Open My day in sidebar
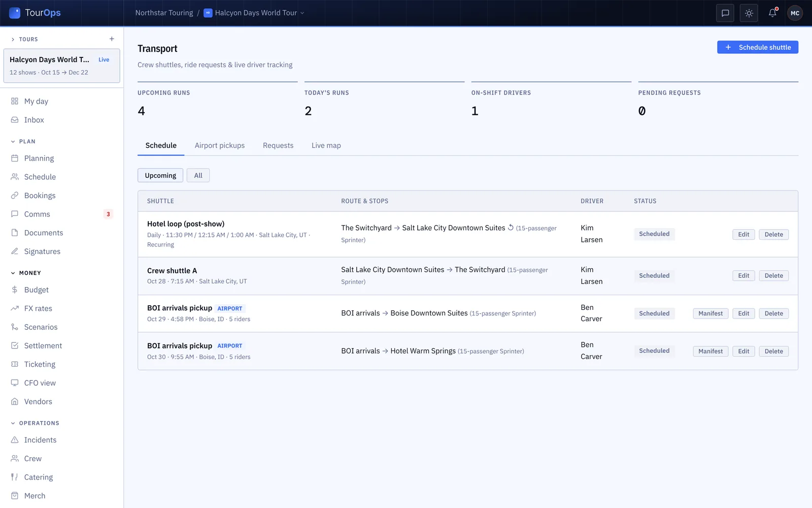Viewport: 812px width, 508px height. tap(61, 101)
